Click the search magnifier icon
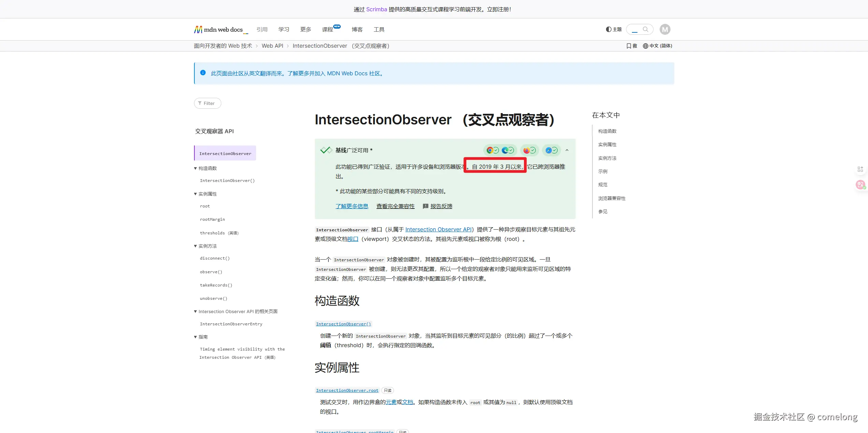The width and height of the screenshot is (868, 433). coord(645,29)
